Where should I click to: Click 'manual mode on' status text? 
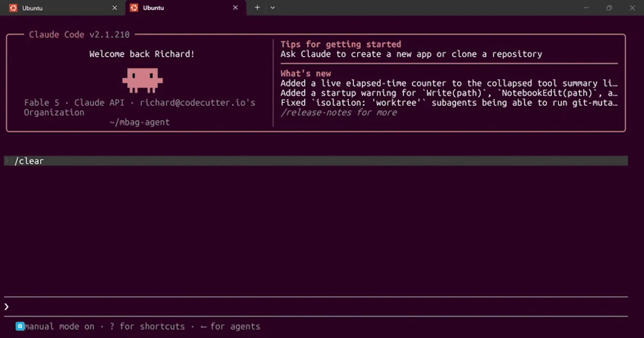tap(60, 326)
